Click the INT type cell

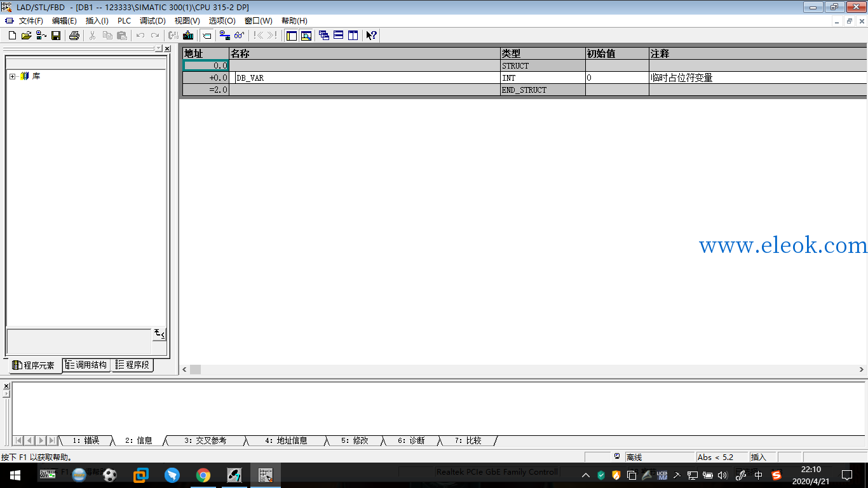(543, 78)
